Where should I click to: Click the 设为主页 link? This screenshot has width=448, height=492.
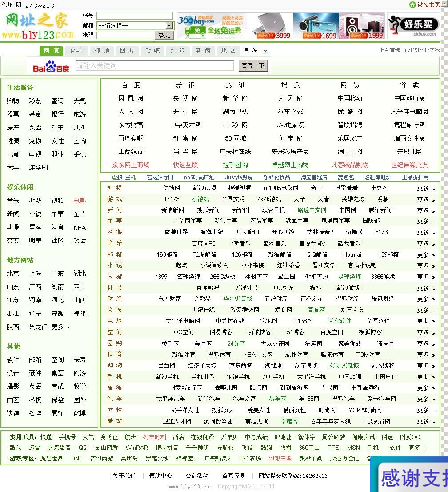pyautogui.click(x=428, y=4)
